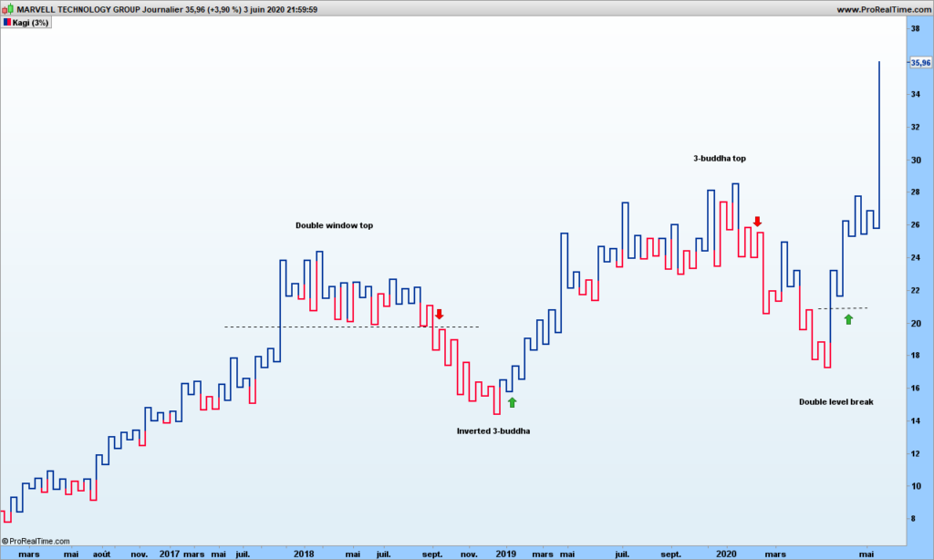934x560 pixels.
Task: Click the current price tag 35,96
Action: click(x=920, y=63)
